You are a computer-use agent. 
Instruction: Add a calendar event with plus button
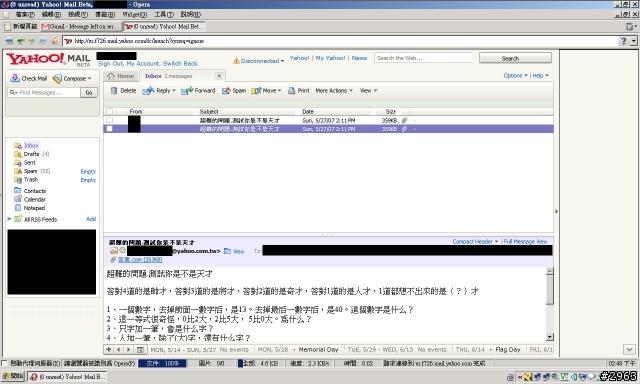[109, 349]
